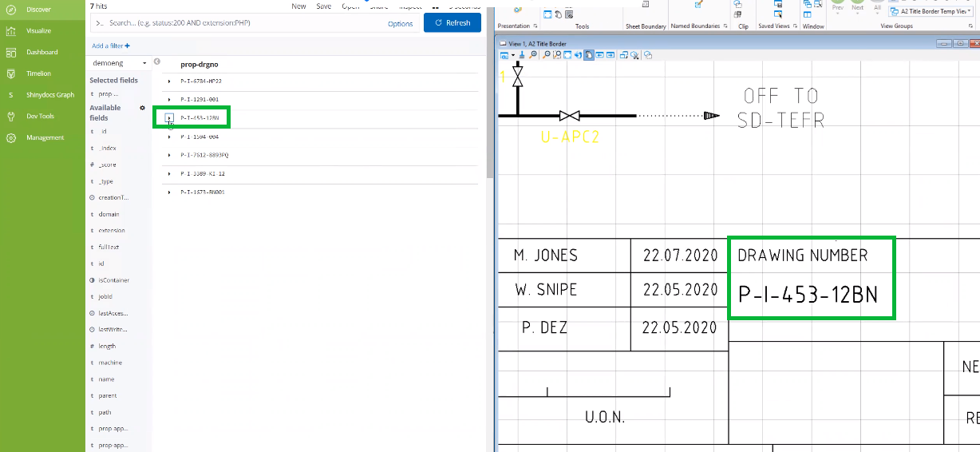Open the Visualize section in sidebar

38,30
